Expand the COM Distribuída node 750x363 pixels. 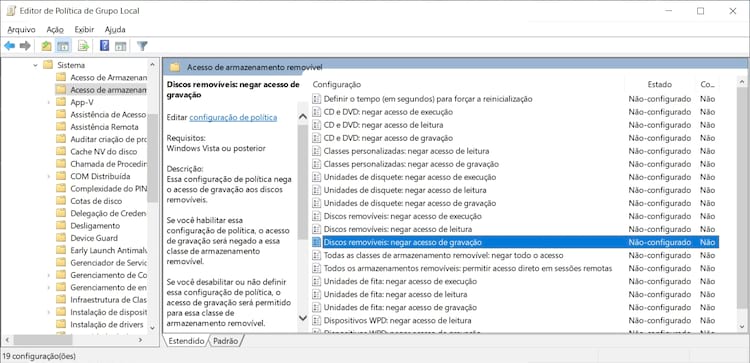point(48,176)
